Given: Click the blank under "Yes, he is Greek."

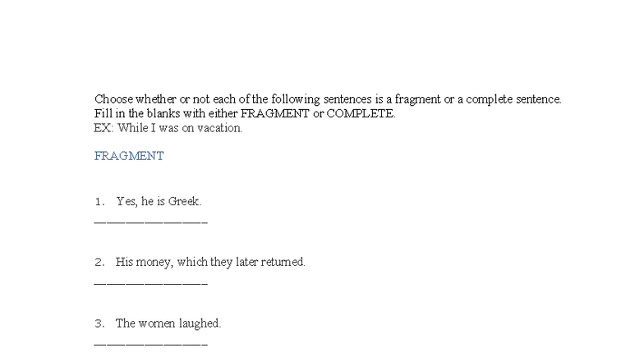Looking at the screenshot, I should pyautogui.click(x=150, y=222).
